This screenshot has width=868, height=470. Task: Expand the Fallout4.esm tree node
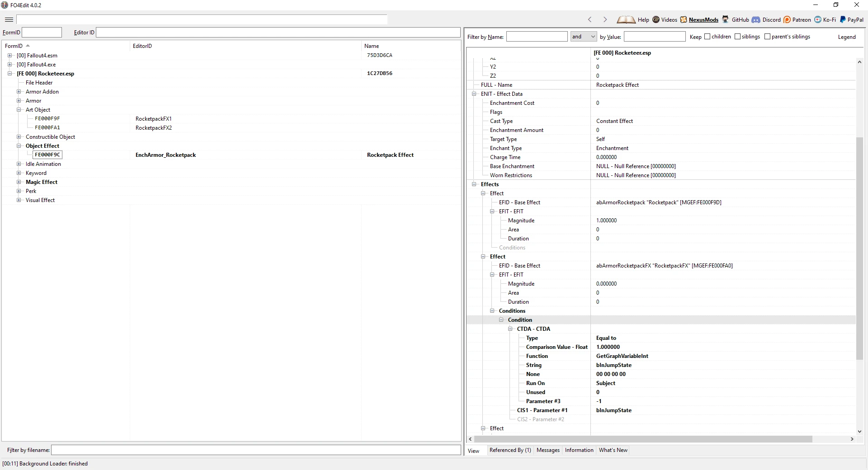10,56
